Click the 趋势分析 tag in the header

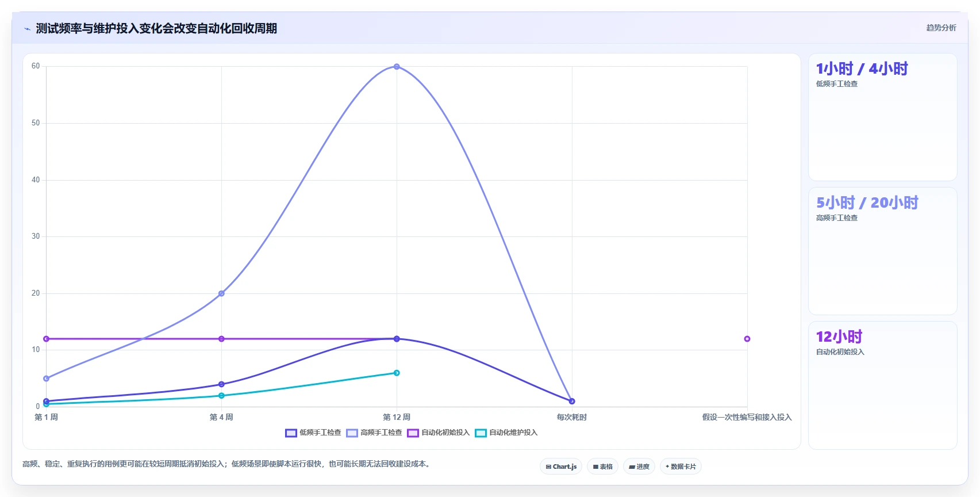click(x=941, y=28)
